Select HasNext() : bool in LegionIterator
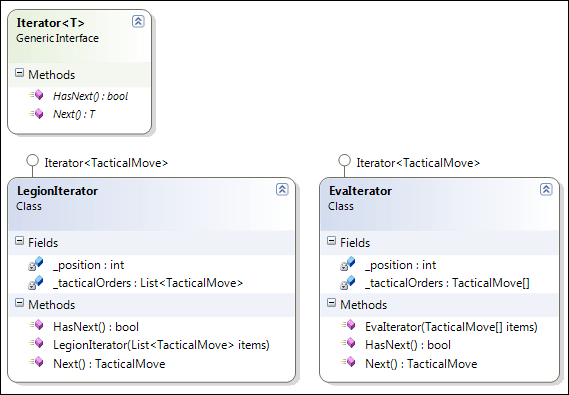This screenshot has height=395, width=569. point(96,327)
